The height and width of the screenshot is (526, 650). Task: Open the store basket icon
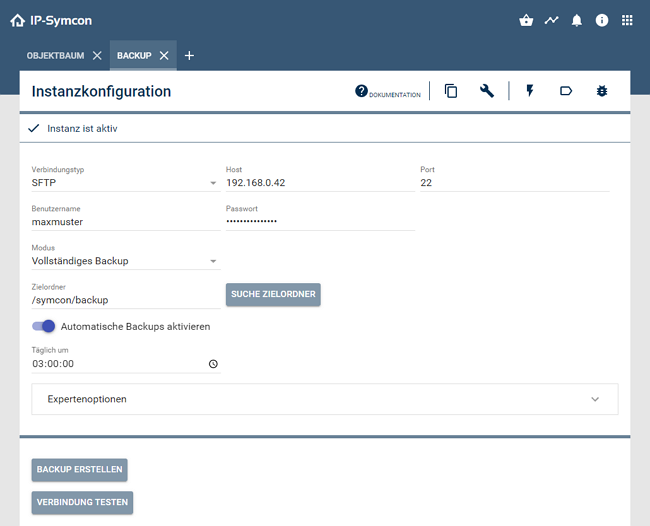click(x=526, y=20)
